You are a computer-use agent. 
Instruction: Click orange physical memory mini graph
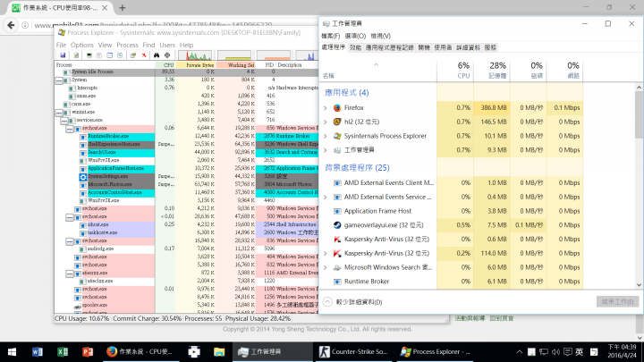[x=274, y=55]
